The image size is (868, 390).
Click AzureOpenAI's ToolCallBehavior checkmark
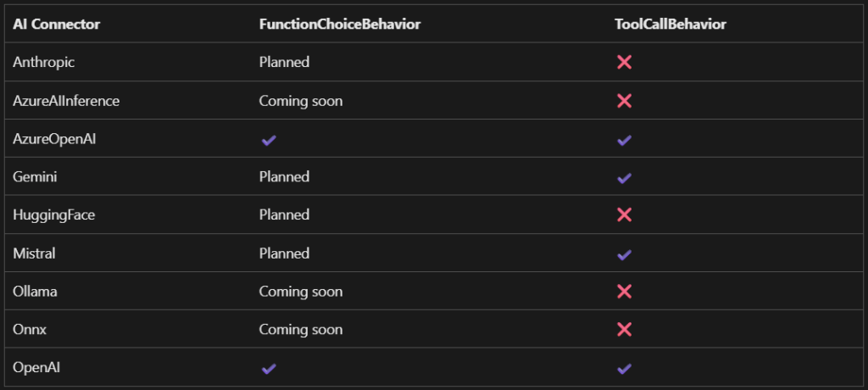point(625,140)
